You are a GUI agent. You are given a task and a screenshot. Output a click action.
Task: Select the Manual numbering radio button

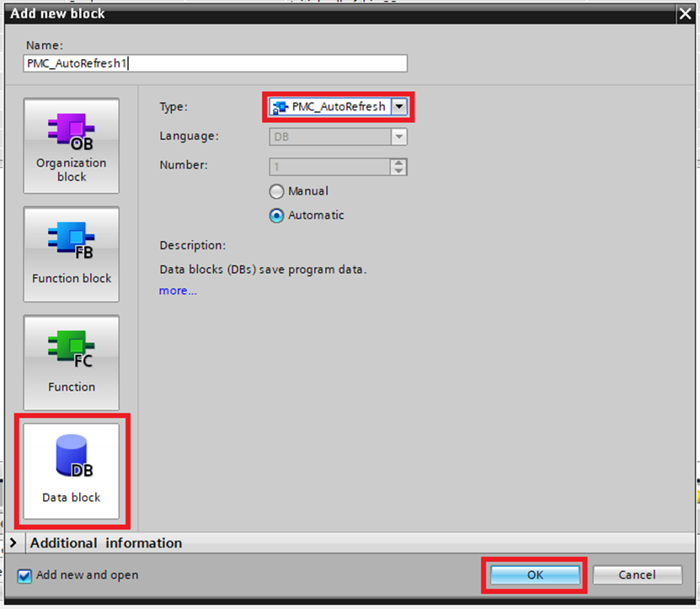pos(276,191)
